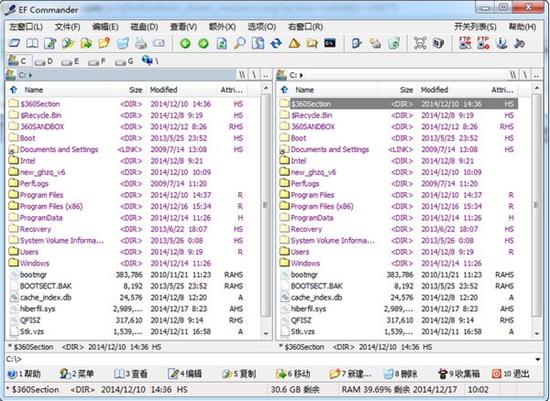Open the 开关列表(S) menu
Viewport: 550px width, 401px height.
click(475, 27)
